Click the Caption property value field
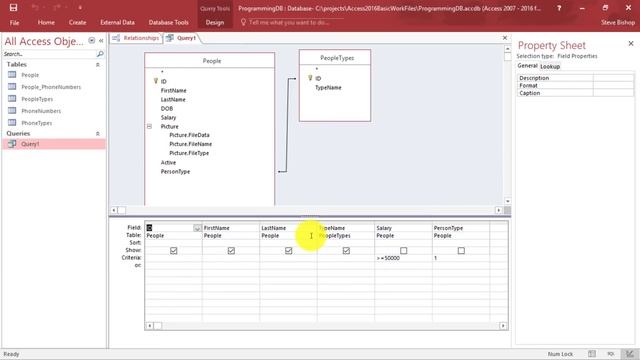 (613, 93)
